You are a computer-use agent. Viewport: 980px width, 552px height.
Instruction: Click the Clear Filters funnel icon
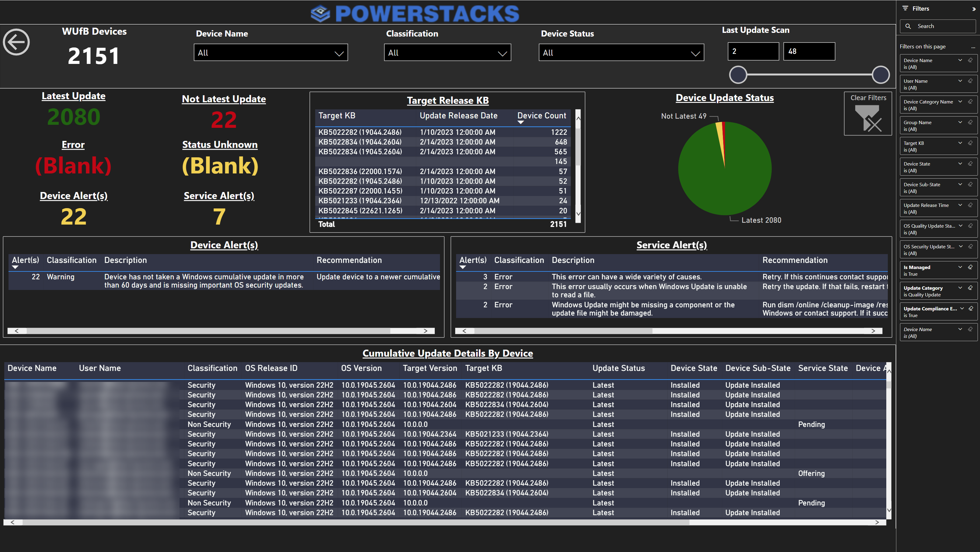click(x=868, y=118)
